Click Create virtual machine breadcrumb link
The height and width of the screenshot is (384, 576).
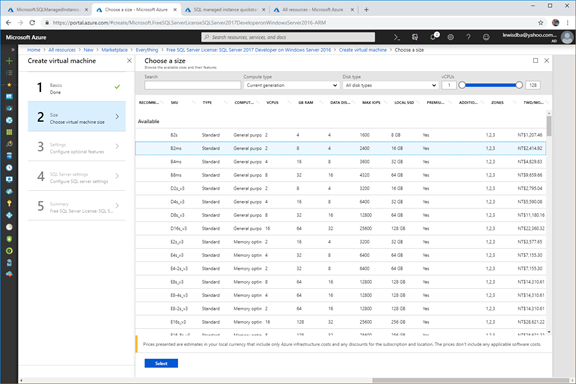(x=363, y=50)
